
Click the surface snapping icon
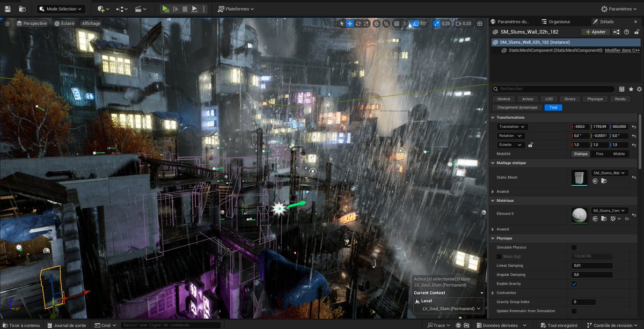coord(386,24)
